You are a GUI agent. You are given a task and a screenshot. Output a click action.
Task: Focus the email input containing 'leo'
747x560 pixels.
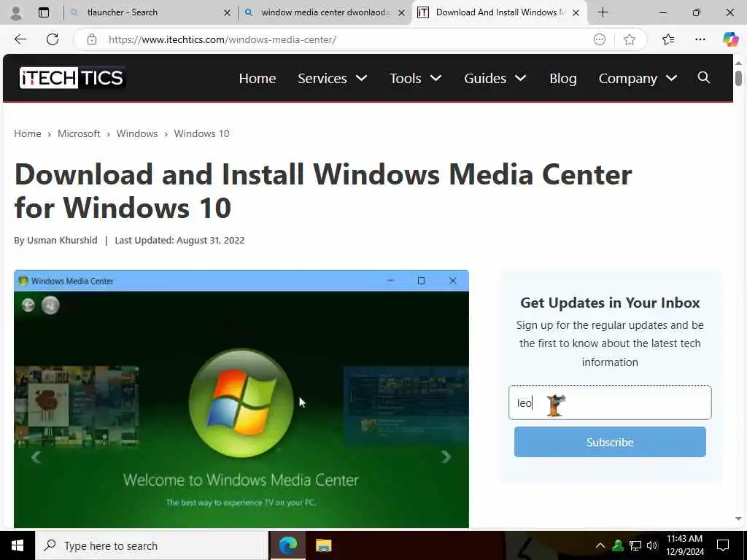pyautogui.click(x=610, y=402)
